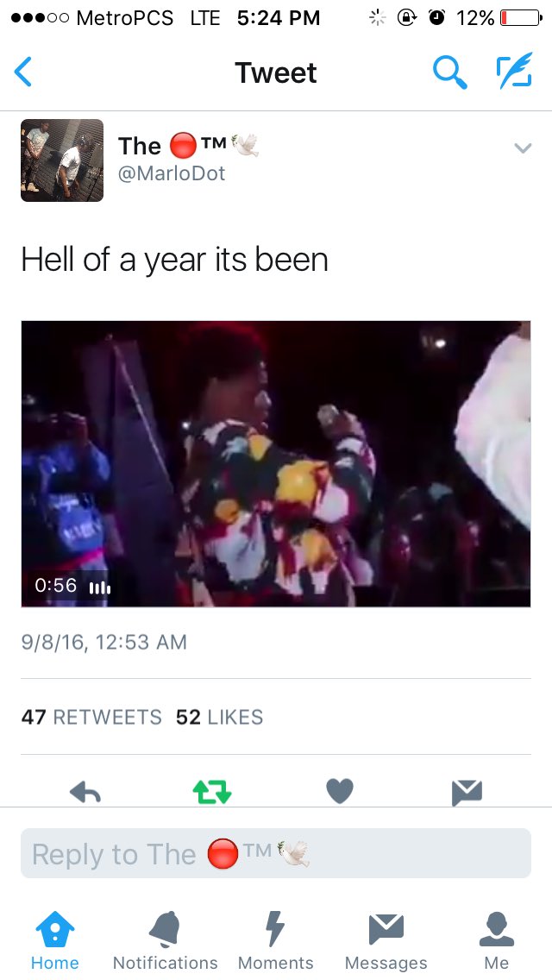
Task: Tap the battery indicator in status bar
Action: click(x=521, y=18)
